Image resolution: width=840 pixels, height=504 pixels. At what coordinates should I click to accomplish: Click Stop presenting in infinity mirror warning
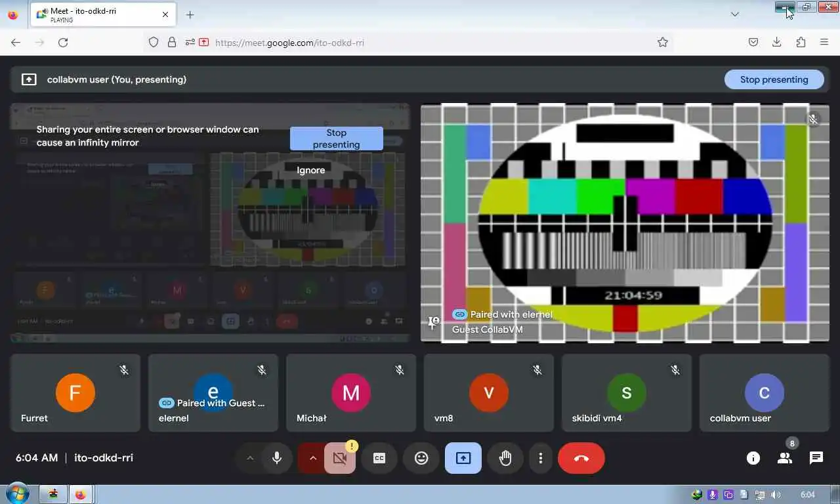[x=337, y=138]
